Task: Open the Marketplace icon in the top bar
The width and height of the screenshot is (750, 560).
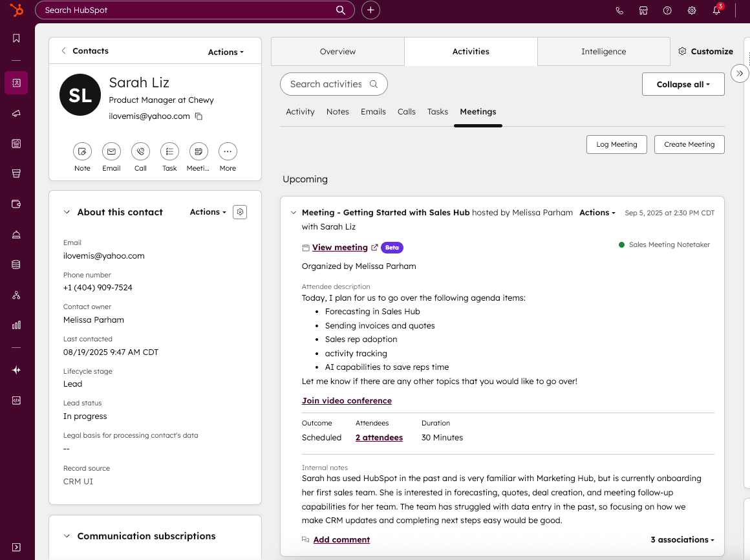Action: (x=643, y=10)
